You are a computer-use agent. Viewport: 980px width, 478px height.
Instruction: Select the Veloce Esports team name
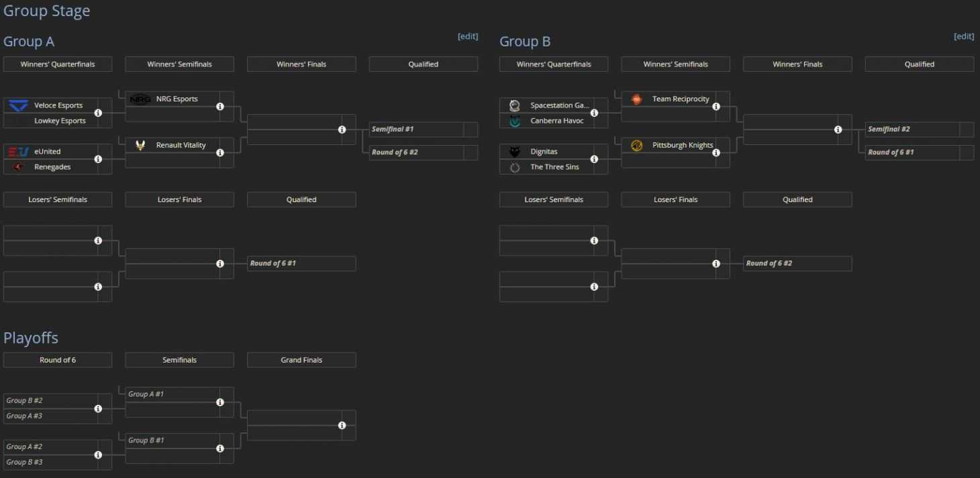click(58, 105)
